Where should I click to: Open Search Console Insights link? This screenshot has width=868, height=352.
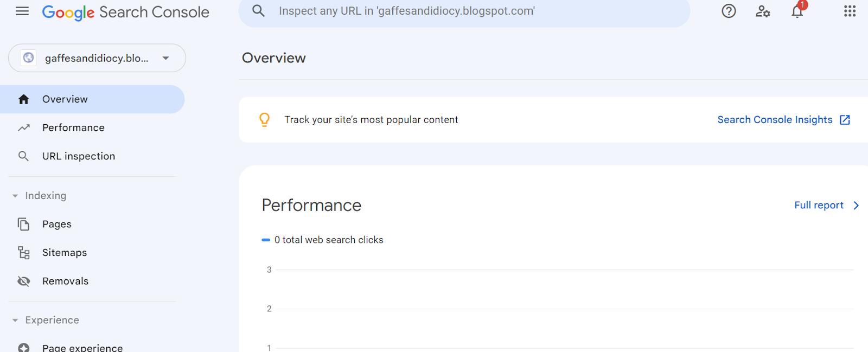(x=783, y=120)
